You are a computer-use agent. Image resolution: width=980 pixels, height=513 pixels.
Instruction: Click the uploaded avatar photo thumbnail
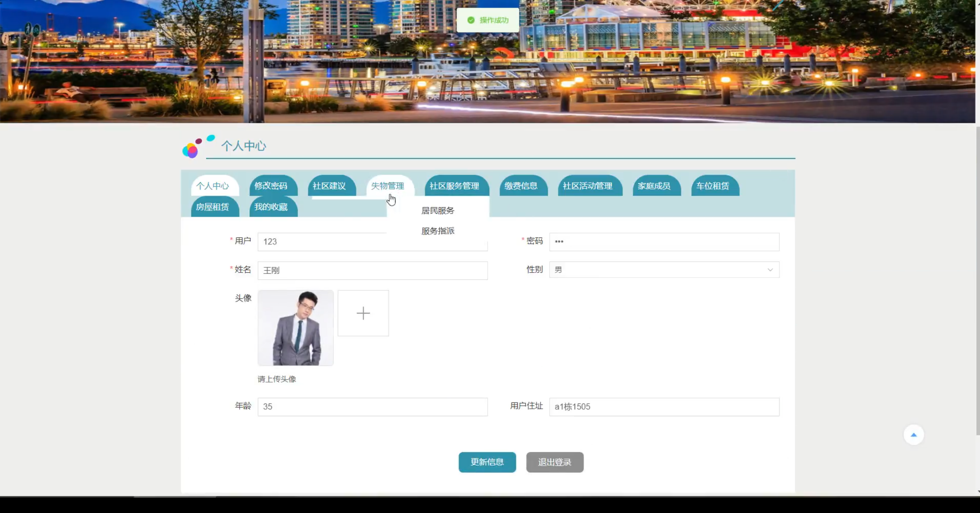click(295, 328)
